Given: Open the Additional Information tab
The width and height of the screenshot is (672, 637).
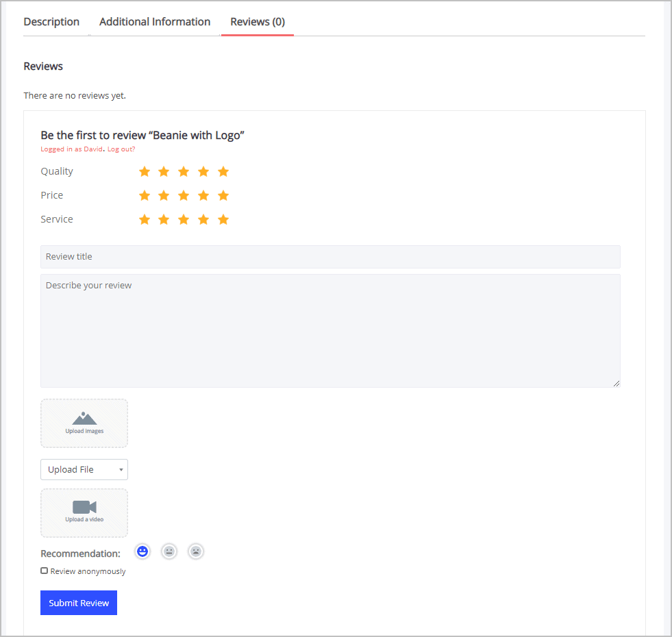Looking at the screenshot, I should [x=154, y=21].
